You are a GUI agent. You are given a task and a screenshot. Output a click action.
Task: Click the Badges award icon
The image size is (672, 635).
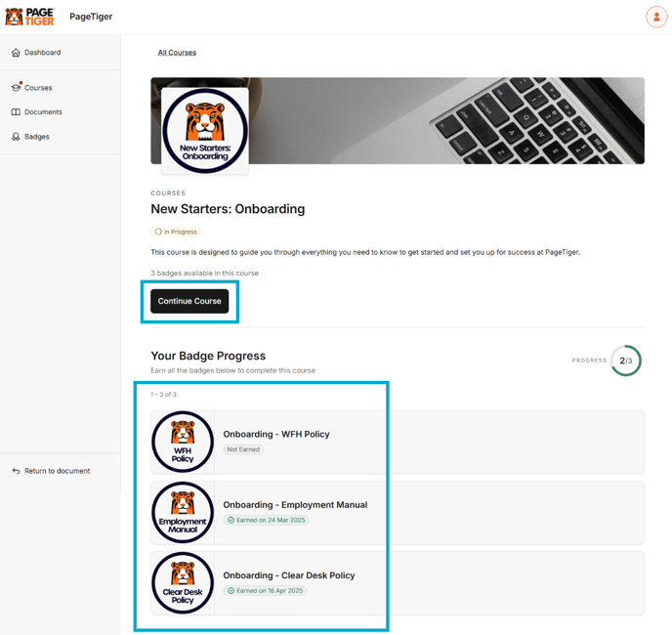point(16,137)
